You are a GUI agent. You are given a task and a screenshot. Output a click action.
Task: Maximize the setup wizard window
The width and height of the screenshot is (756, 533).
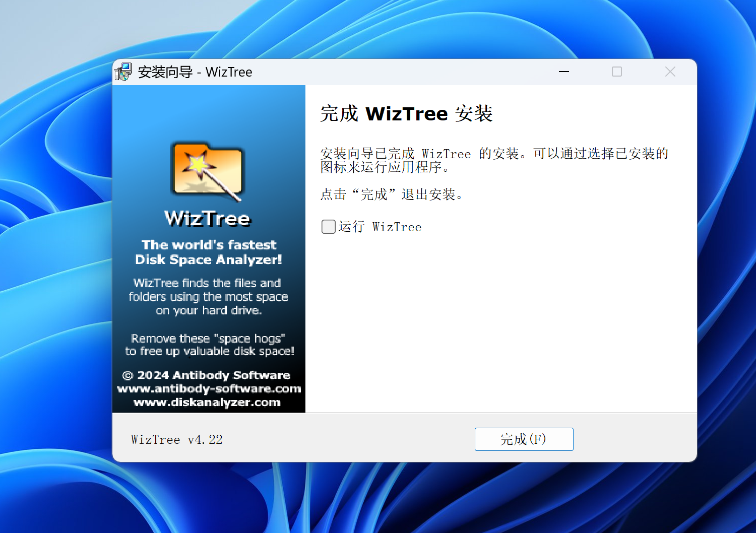point(616,72)
